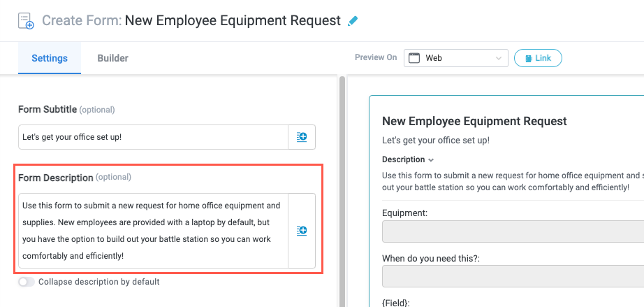Open the Preview On Web dropdown arrow
The image size is (644, 307).
pos(499,58)
